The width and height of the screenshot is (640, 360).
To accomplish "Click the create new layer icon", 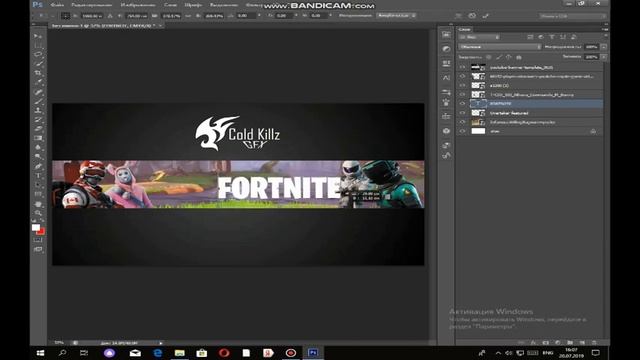I will (582, 342).
